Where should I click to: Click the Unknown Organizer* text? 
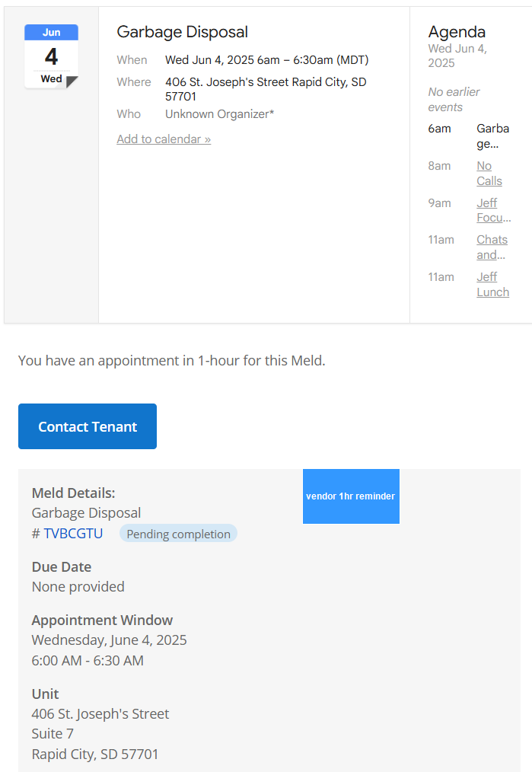pos(219,114)
